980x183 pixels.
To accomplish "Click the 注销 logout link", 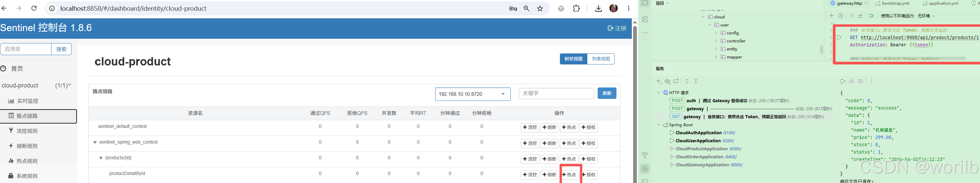I will [617, 28].
